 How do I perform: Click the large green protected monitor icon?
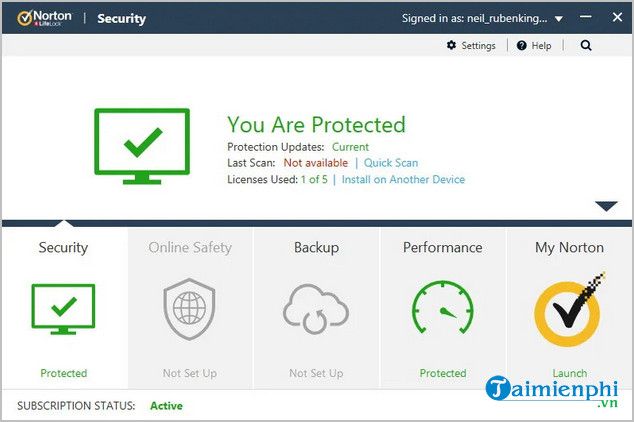point(140,145)
